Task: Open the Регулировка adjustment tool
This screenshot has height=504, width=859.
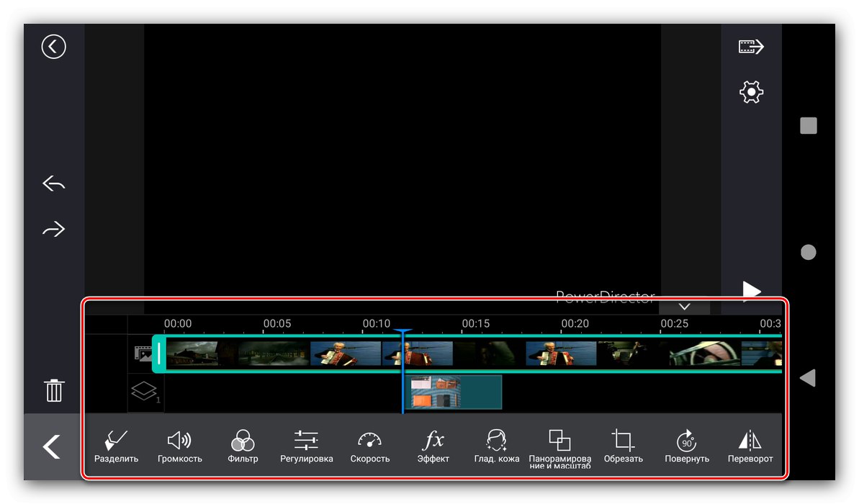Action: point(306,447)
